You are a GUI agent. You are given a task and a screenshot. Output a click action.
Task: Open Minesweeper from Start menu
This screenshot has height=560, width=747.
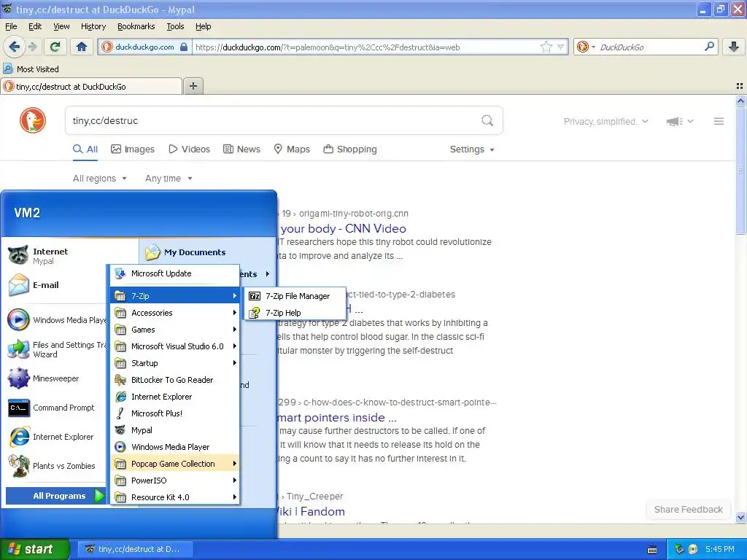(x=56, y=378)
